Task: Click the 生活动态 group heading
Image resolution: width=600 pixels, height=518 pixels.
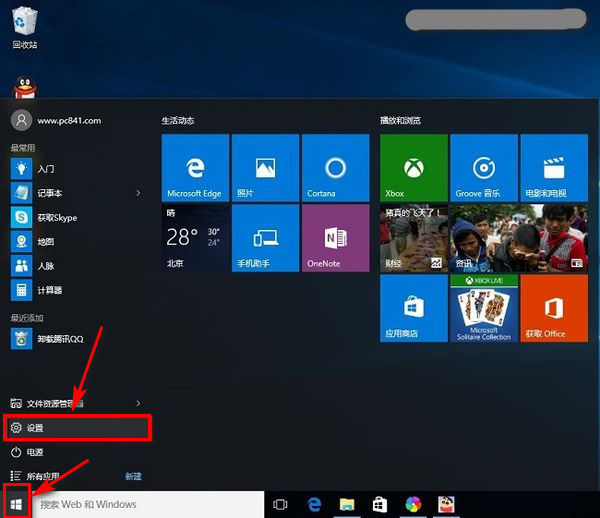Action: [x=178, y=121]
